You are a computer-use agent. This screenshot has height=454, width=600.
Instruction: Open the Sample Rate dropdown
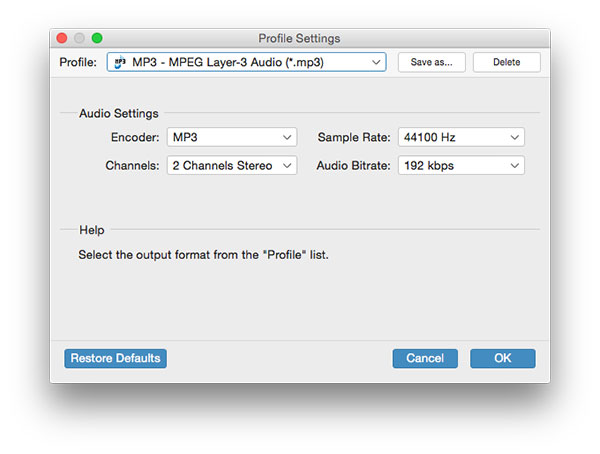click(461, 137)
